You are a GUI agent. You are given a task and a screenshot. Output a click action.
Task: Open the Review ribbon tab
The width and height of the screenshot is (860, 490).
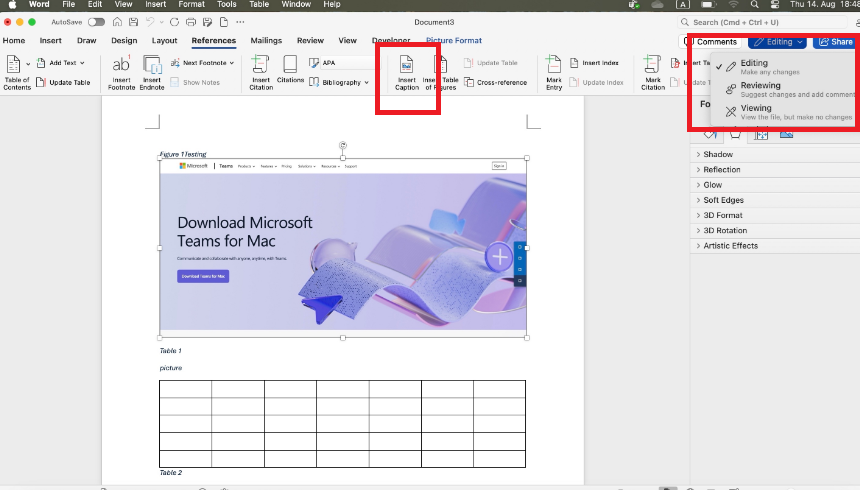pos(310,41)
